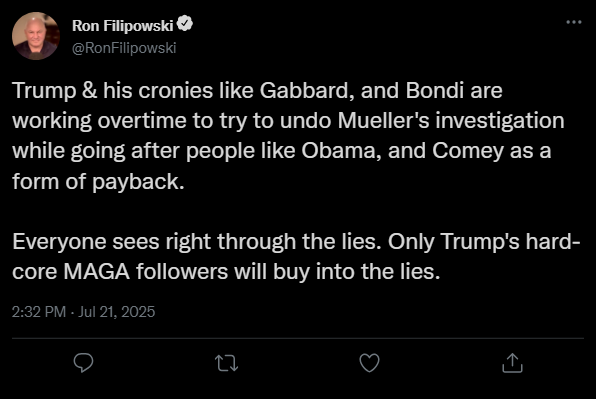596x399 pixels.
Task: Open the three-dot more options menu
Action: click(x=574, y=22)
